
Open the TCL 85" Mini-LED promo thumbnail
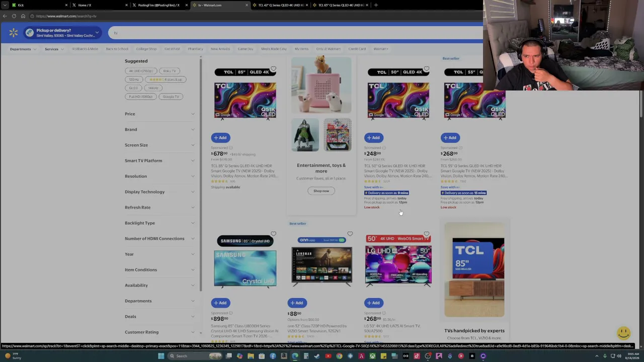click(474, 270)
